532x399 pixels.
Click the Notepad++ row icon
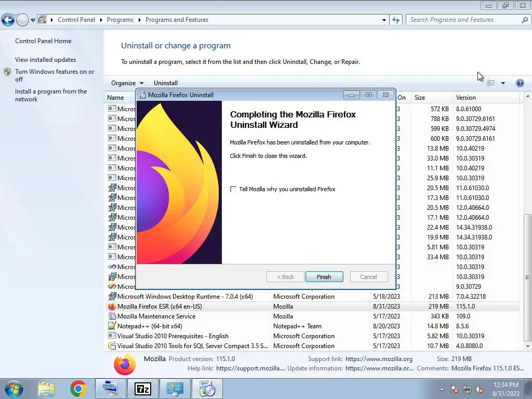tap(112, 326)
